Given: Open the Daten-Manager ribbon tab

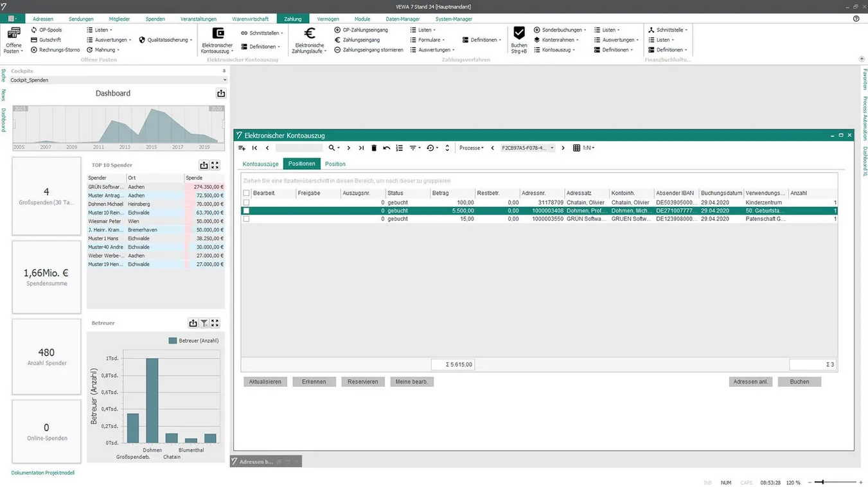Looking at the screenshot, I should [x=403, y=19].
